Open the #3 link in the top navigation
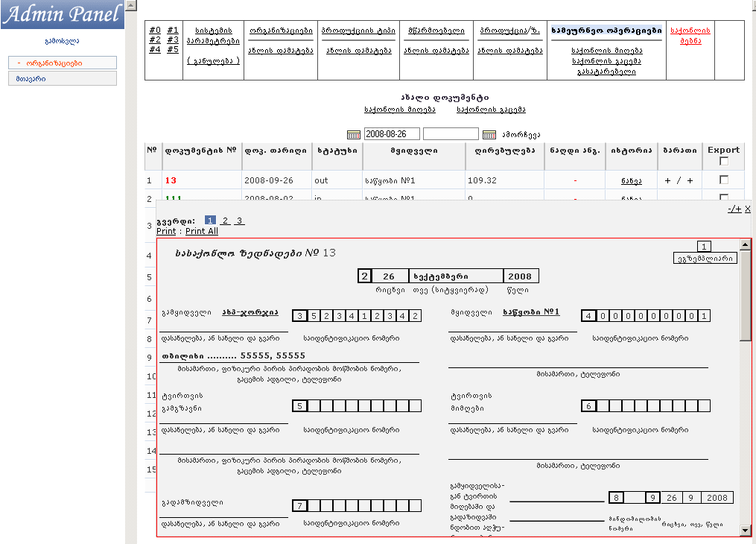The height and width of the screenshot is (544, 756). click(x=173, y=40)
